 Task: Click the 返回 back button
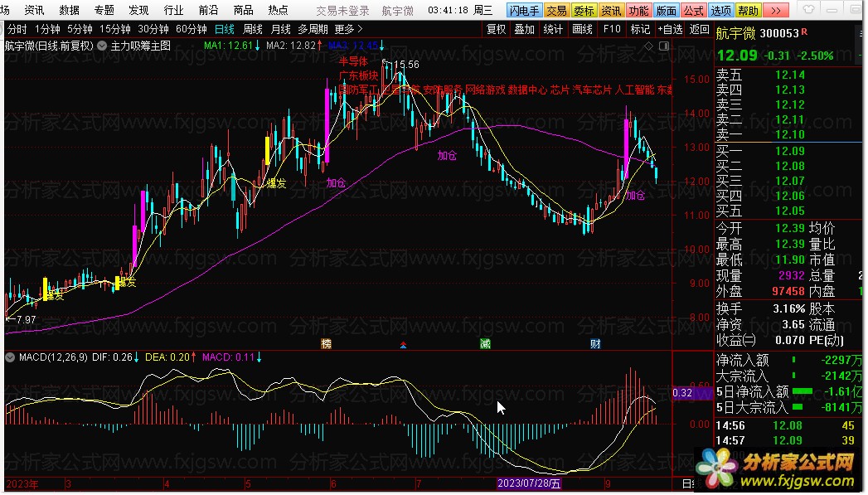(699, 29)
